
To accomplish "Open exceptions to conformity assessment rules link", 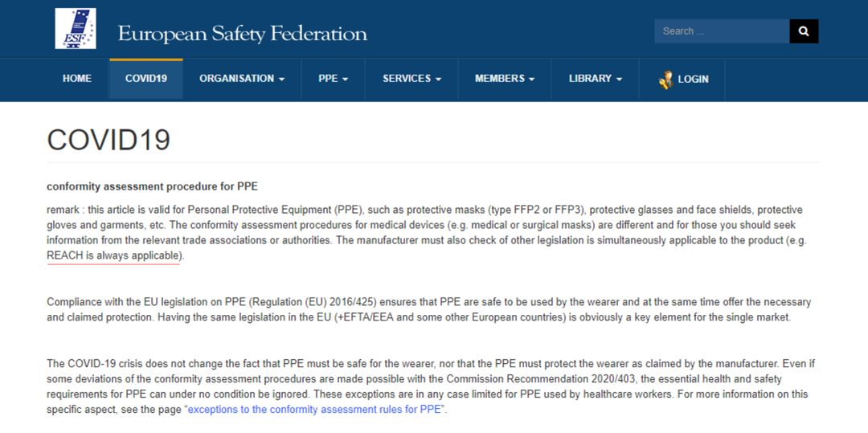I will (317, 410).
